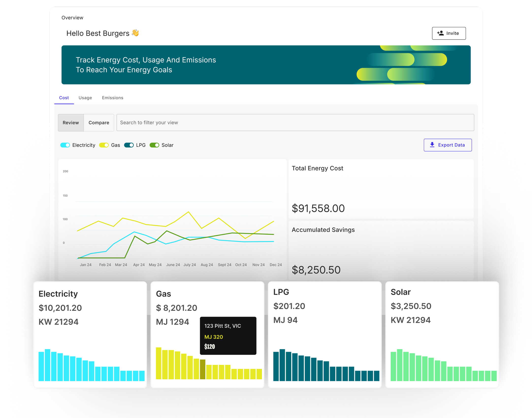Viewport: 532px width, 418px height.
Task: Toggle the Solar series switch
Action: pyautogui.click(x=154, y=145)
